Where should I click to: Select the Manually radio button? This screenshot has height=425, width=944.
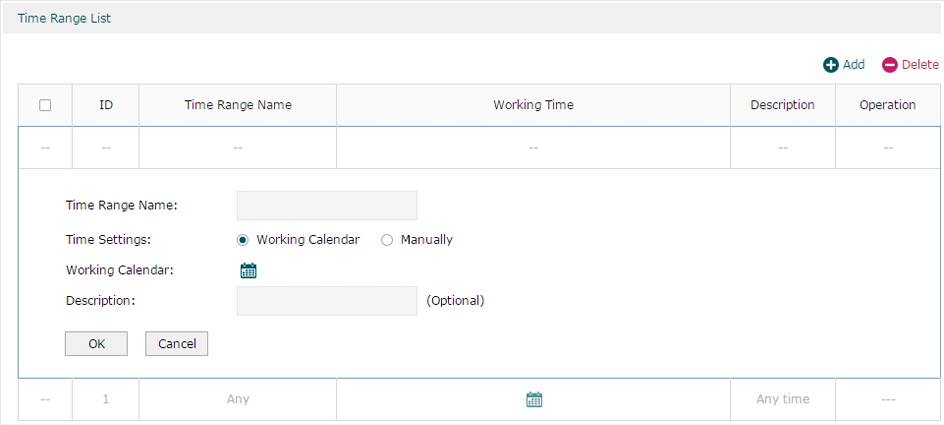pyautogui.click(x=387, y=240)
